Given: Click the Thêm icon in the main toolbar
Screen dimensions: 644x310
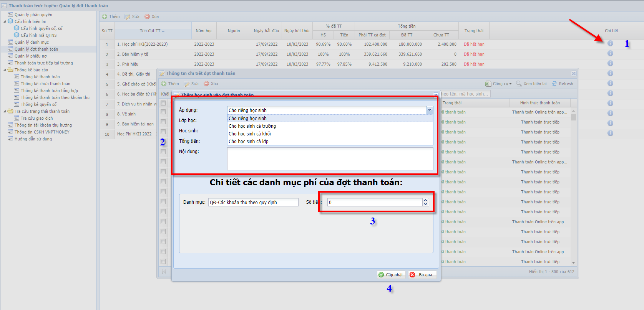Looking at the screenshot, I should [105, 16].
